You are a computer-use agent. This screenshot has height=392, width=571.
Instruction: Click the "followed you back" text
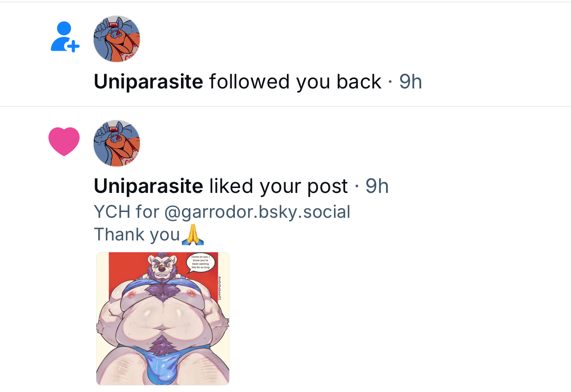point(295,82)
